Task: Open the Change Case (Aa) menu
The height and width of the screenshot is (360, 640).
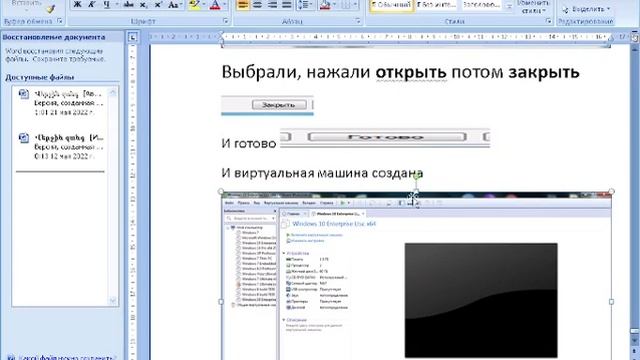Action: click(x=174, y=4)
